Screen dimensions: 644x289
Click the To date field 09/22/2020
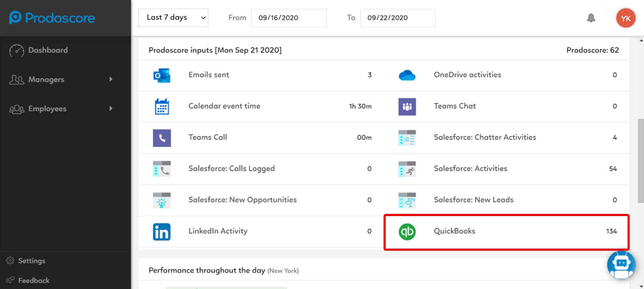(398, 18)
